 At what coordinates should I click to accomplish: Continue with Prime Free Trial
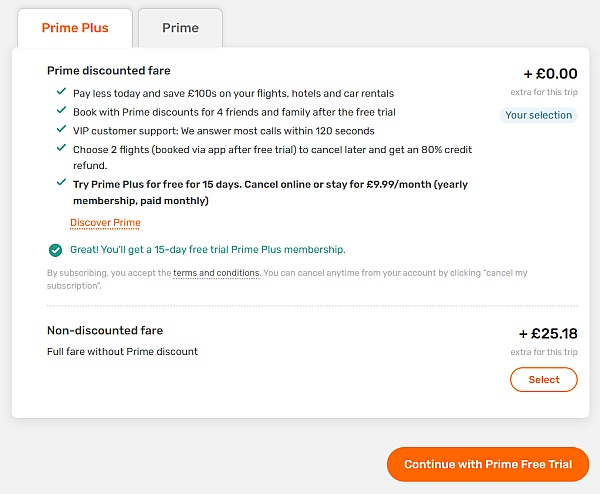coord(488,464)
